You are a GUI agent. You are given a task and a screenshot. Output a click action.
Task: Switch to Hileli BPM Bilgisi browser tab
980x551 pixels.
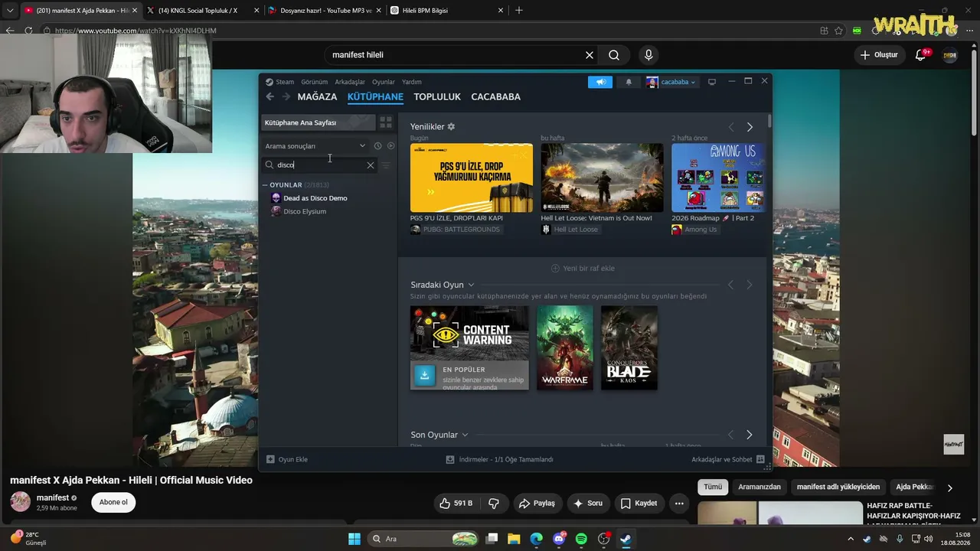point(447,11)
